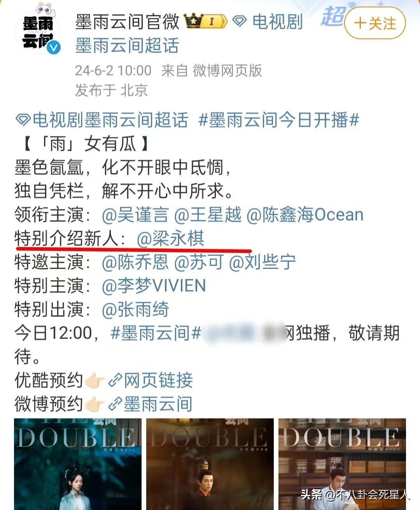Open hashtag #墨雨云间今日开播#

278,120
